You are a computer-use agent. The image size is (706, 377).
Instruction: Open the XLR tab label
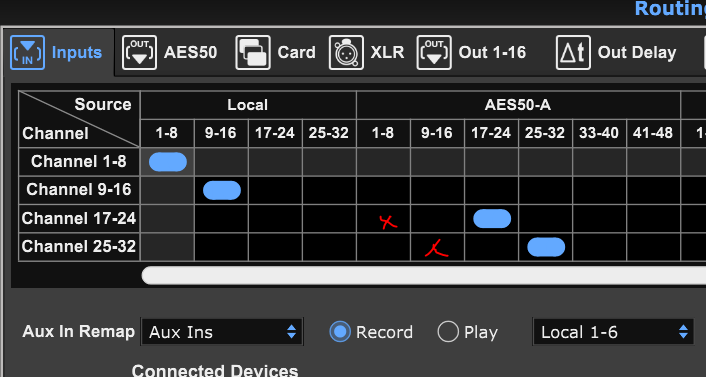tap(387, 53)
